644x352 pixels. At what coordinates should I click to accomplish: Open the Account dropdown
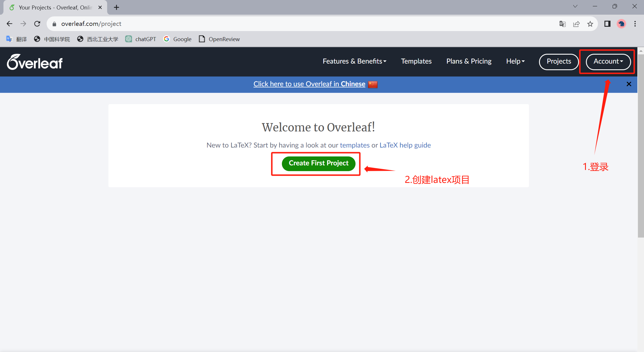tap(608, 62)
